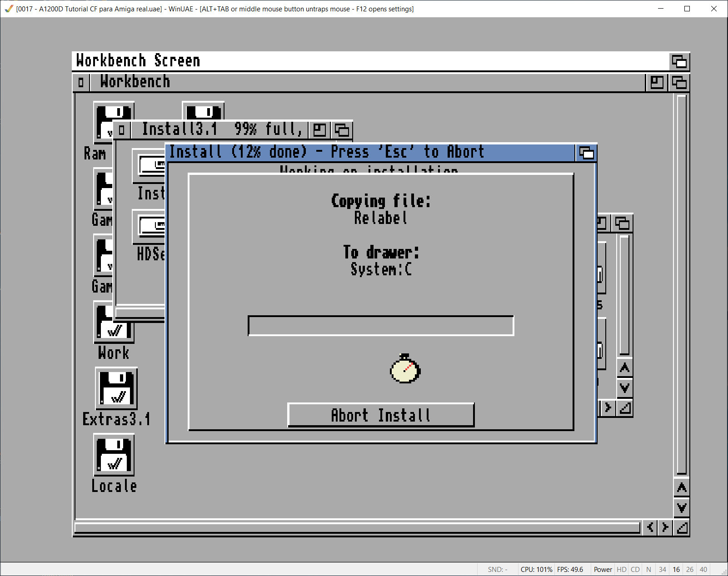Click drive indicator 26 in status bar
The width and height of the screenshot is (728, 576).
[x=690, y=569]
